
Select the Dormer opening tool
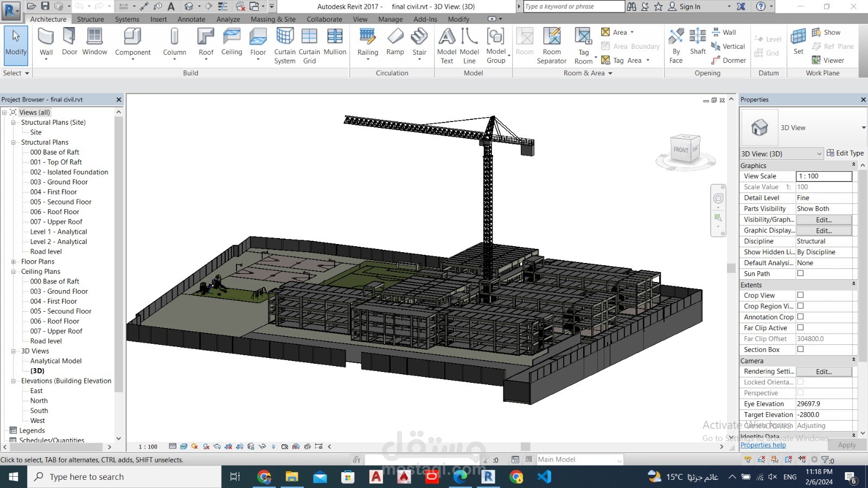pos(729,60)
